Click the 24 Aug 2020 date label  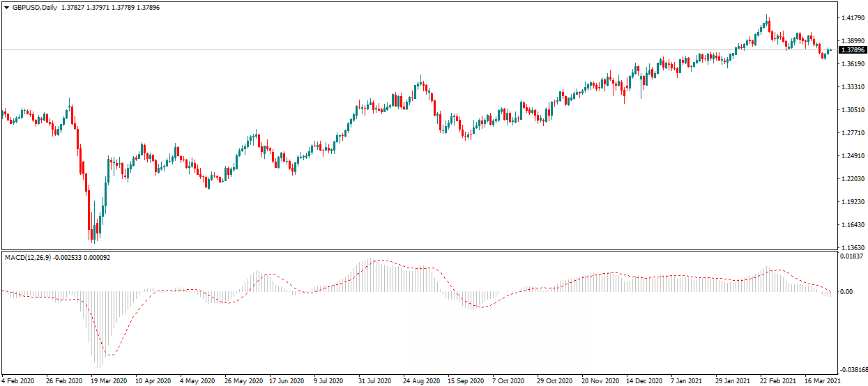[420, 381]
